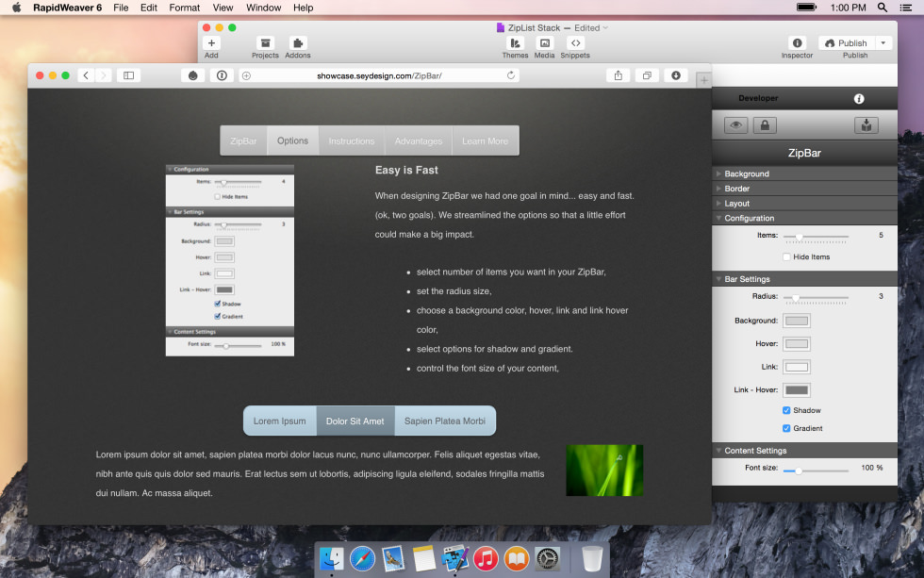Viewport: 924px width, 578px height.
Task: Toggle Hide Items checkbox in side panel
Action: click(x=786, y=256)
